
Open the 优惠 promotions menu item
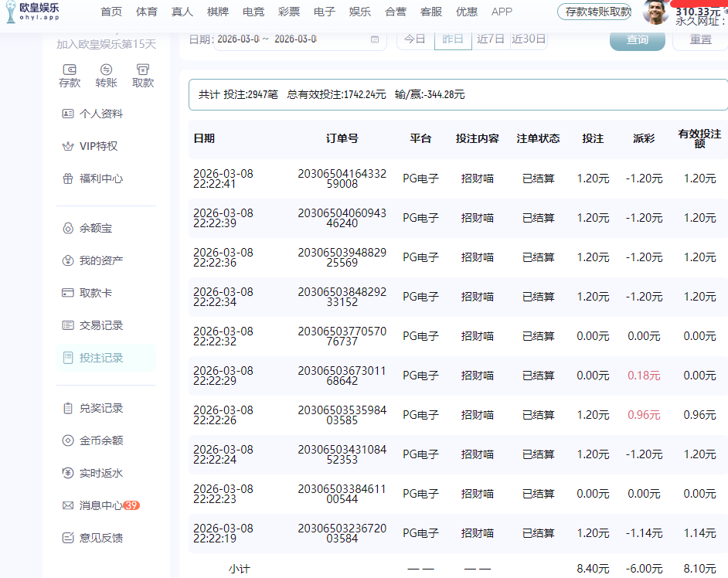click(x=467, y=12)
